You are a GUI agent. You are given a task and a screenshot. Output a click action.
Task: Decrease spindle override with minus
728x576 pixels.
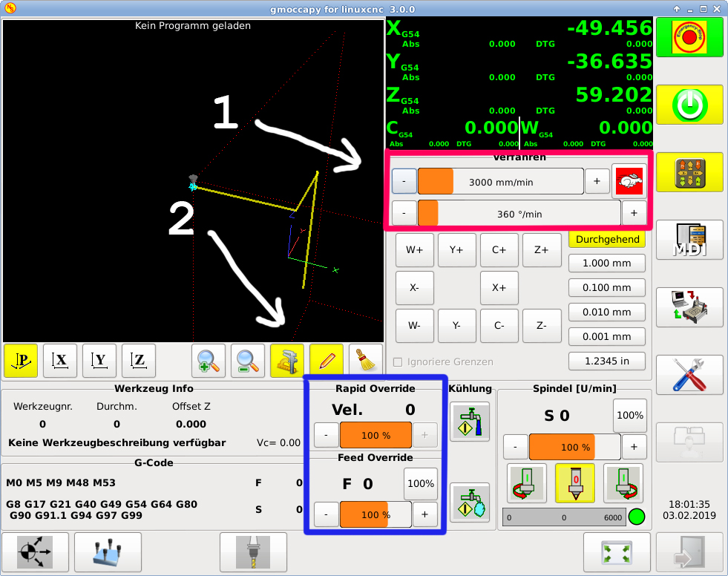(x=516, y=447)
